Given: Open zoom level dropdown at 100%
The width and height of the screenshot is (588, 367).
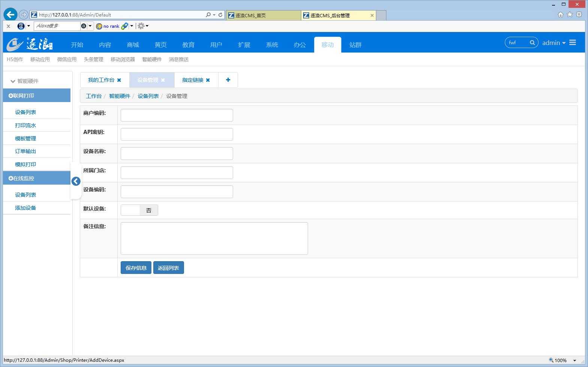Looking at the screenshot, I should pos(575,360).
